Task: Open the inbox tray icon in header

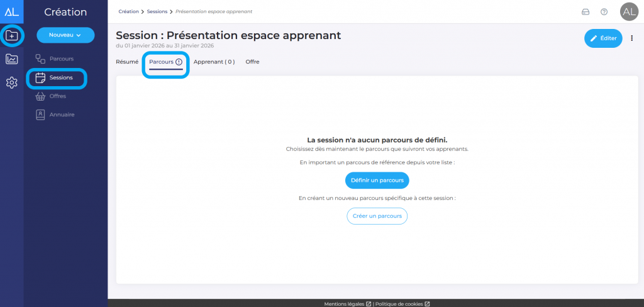Action: 586,12
